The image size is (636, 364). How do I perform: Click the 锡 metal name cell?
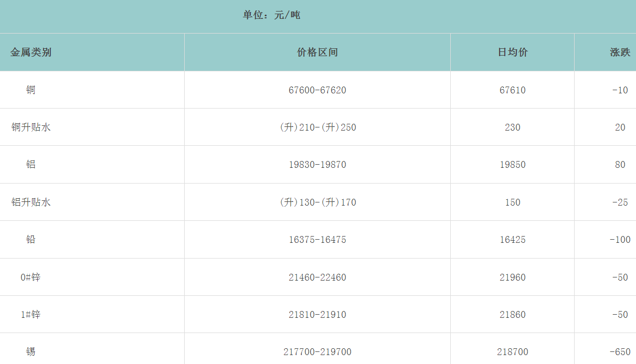click(x=31, y=352)
